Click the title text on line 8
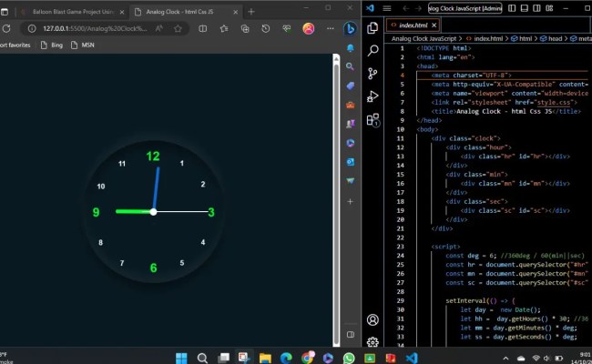The width and height of the screenshot is (592, 364). (x=504, y=111)
